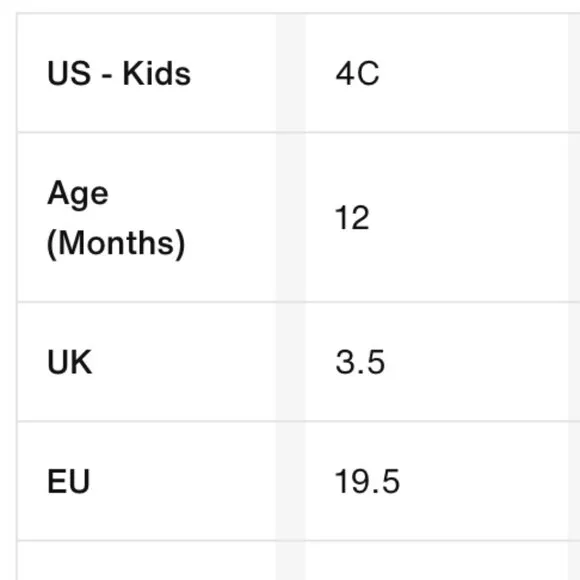Click gray divider between Age label and 12
The image size is (580, 580).
[x=291, y=217]
